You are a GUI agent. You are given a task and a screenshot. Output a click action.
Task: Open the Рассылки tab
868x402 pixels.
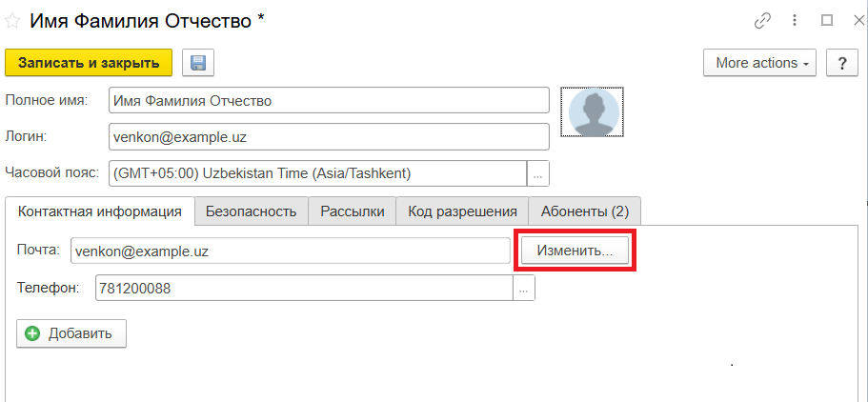point(352,211)
